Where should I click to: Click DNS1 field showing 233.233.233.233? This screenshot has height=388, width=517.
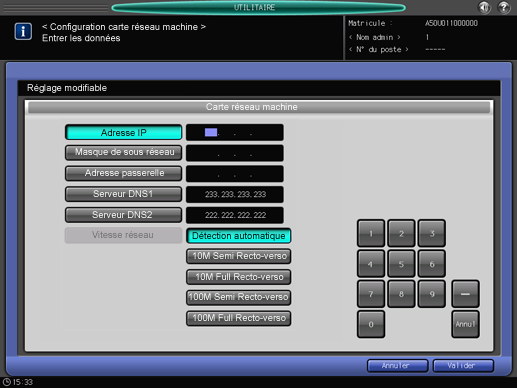[x=235, y=194]
